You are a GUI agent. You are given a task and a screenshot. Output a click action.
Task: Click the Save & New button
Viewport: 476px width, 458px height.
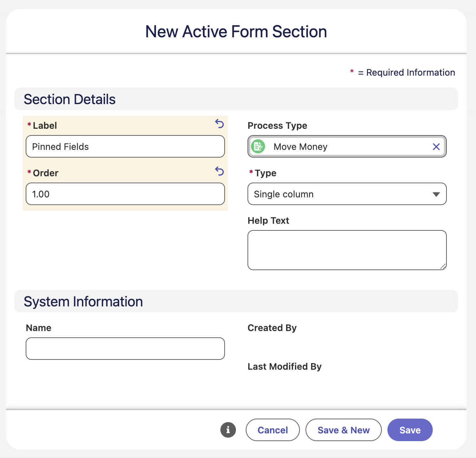(x=343, y=430)
